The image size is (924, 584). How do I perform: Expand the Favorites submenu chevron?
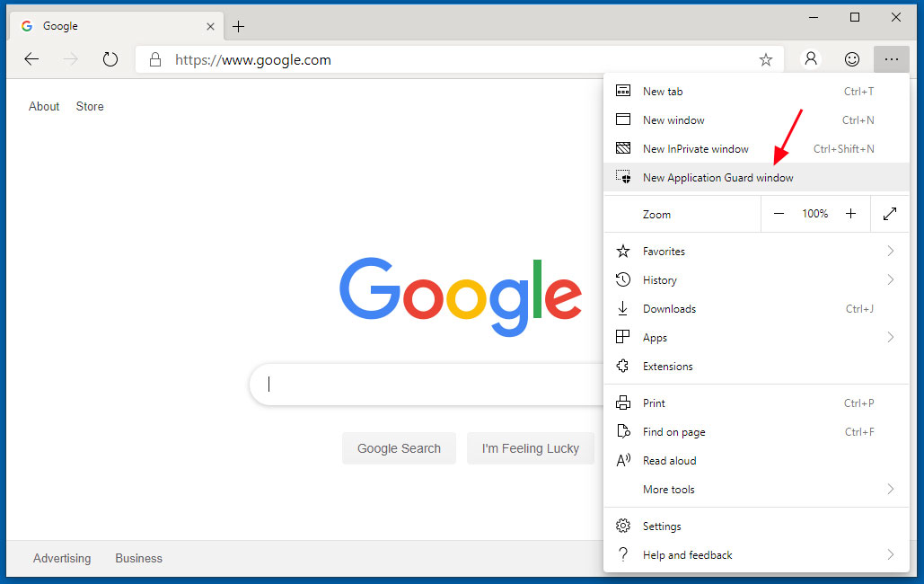click(x=891, y=251)
